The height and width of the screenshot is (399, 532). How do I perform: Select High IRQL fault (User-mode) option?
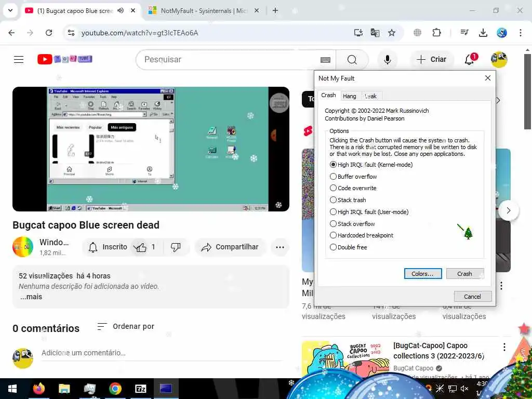369,212
